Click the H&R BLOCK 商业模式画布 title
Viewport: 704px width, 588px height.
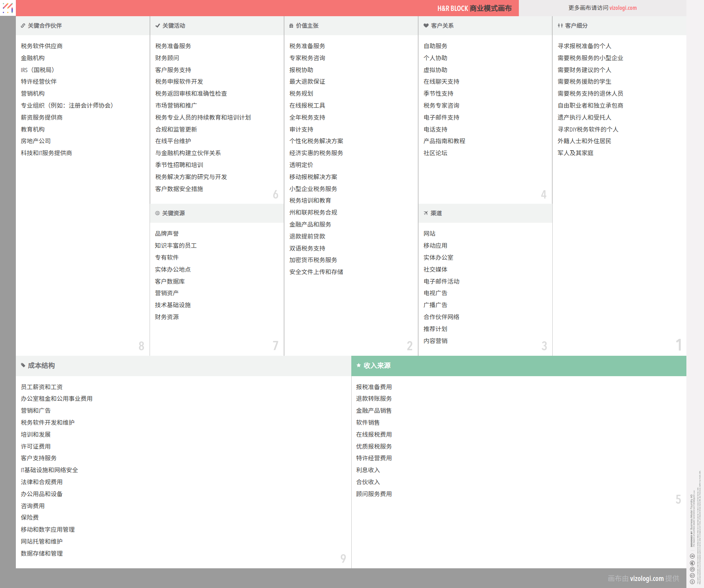pos(474,8)
